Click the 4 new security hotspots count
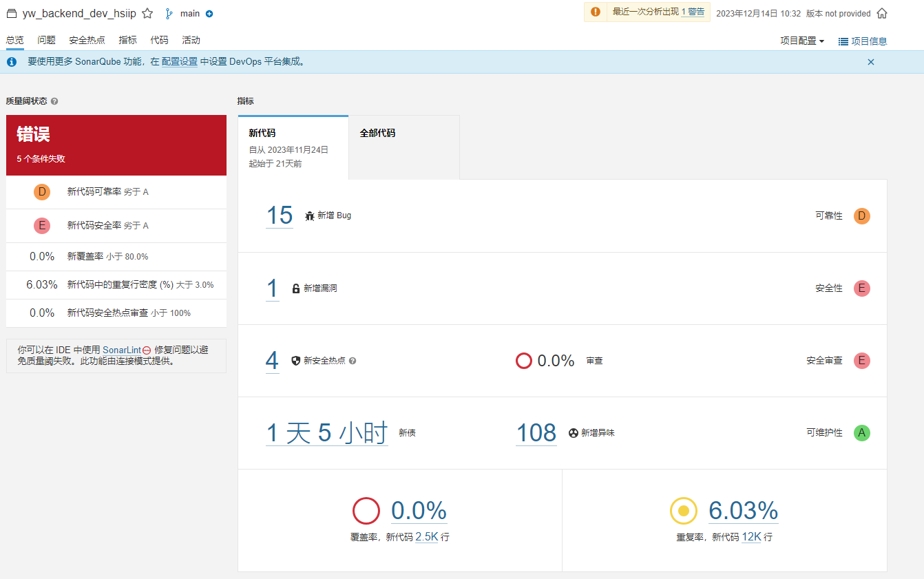The image size is (924, 579). [273, 361]
